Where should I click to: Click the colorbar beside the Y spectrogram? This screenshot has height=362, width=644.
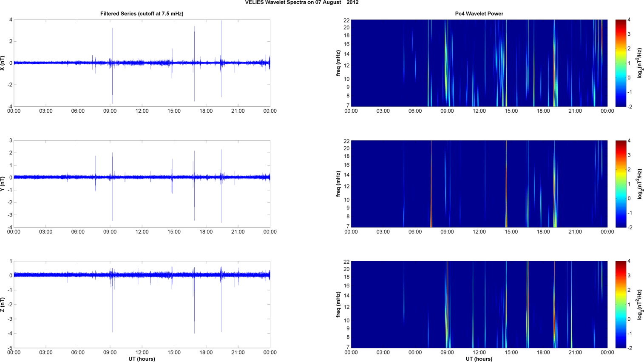pyautogui.click(x=621, y=184)
